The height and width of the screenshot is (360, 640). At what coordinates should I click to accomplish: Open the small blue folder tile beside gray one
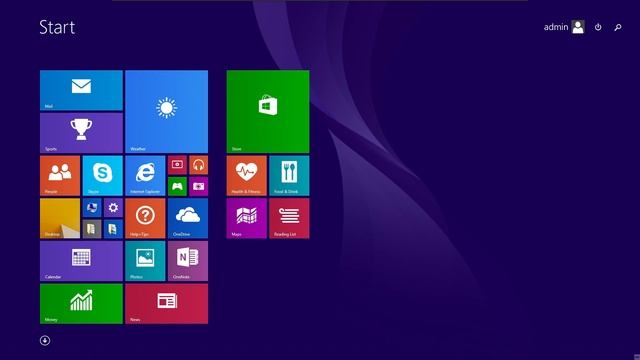pyautogui.click(x=113, y=229)
